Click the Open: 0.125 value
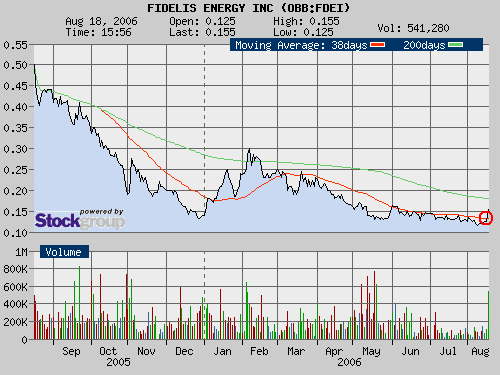The image size is (500, 375). pyautogui.click(x=202, y=21)
